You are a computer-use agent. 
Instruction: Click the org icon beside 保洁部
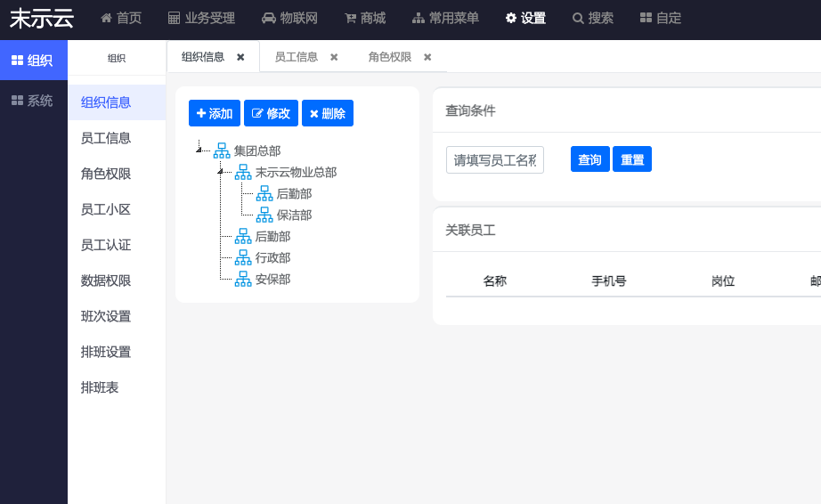pyautogui.click(x=264, y=215)
